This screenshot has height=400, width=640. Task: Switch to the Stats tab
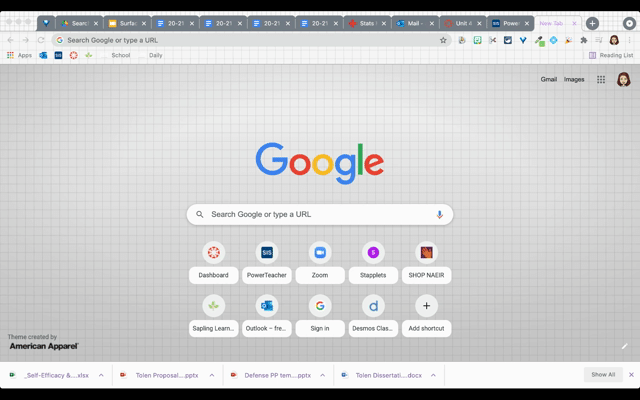(367, 23)
